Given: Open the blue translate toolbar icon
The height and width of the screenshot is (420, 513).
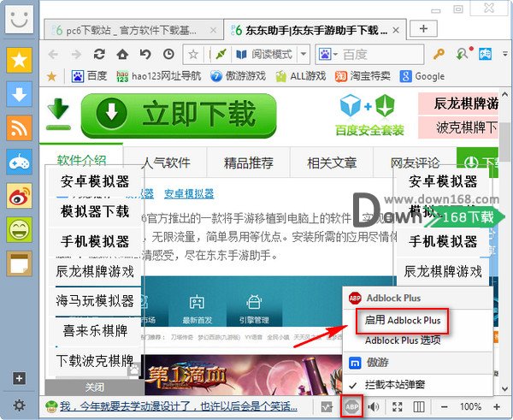Looking at the screenshot, I should pos(485,54).
